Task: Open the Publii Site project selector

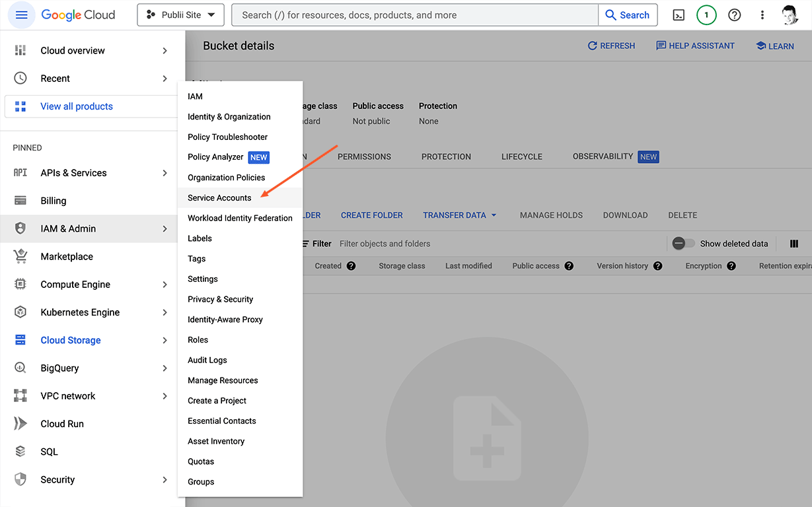Action: click(180, 15)
